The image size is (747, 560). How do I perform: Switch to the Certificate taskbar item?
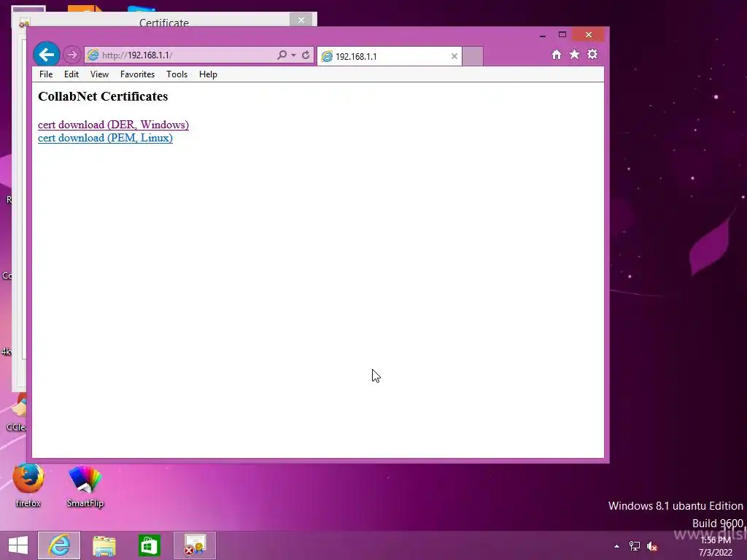[194, 545]
